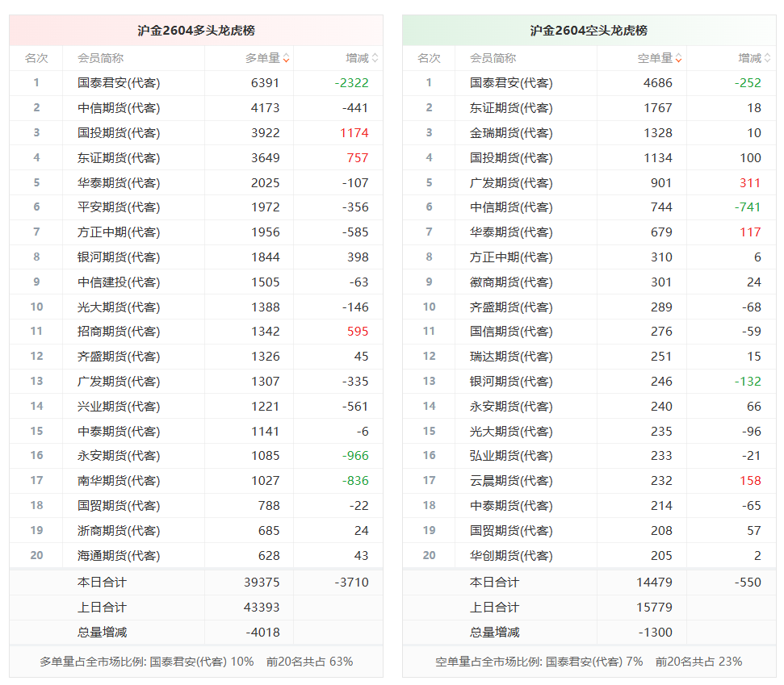784x685 pixels.
Task: Sort short table by 增减 sort arrows
Action: [x=768, y=58]
